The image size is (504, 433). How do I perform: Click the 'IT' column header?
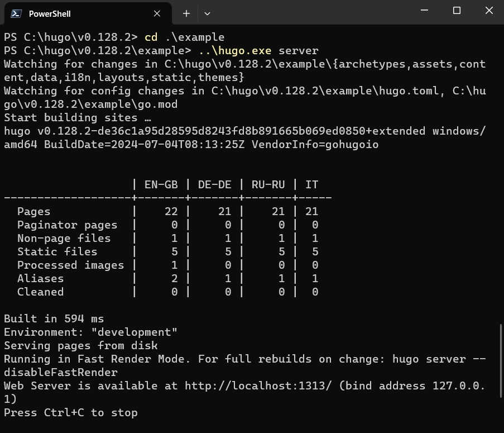click(312, 184)
